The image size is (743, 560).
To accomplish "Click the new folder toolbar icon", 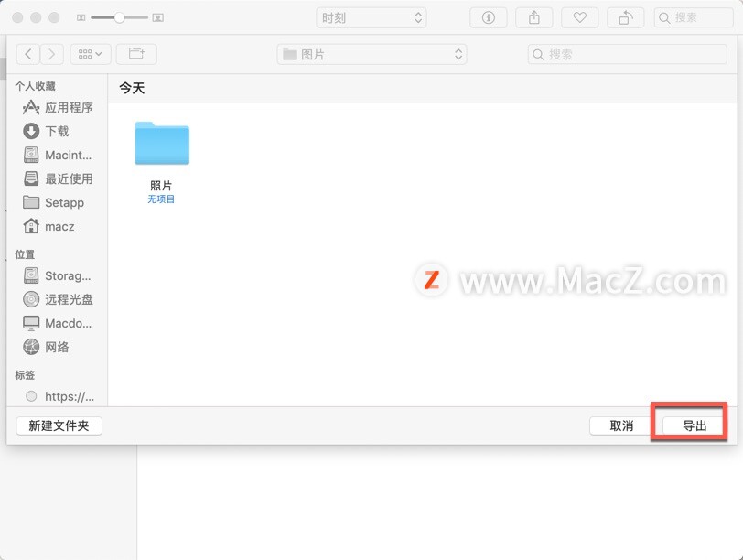I will point(136,54).
